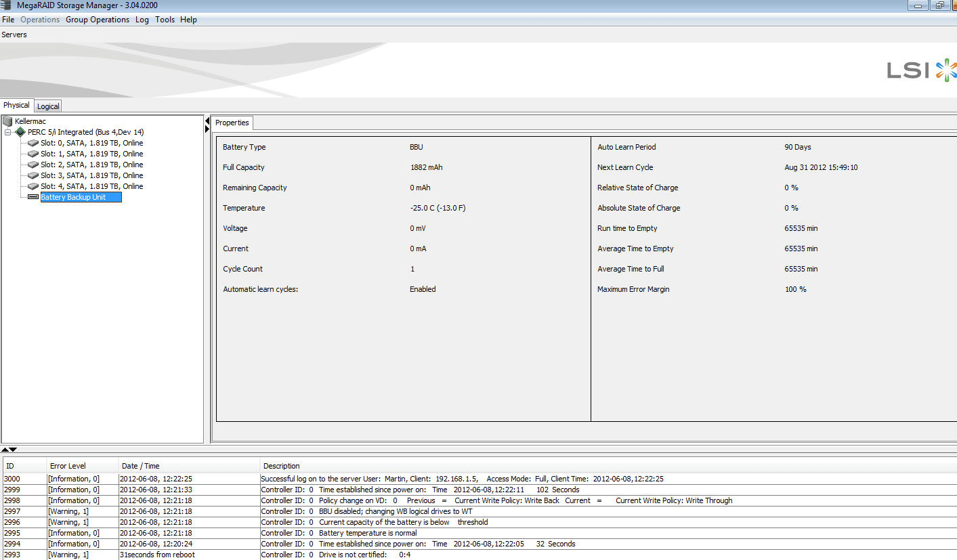
Task: Click the Automatic learn cycles Enabled value
Action: pyautogui.click(x=423, y=289)
